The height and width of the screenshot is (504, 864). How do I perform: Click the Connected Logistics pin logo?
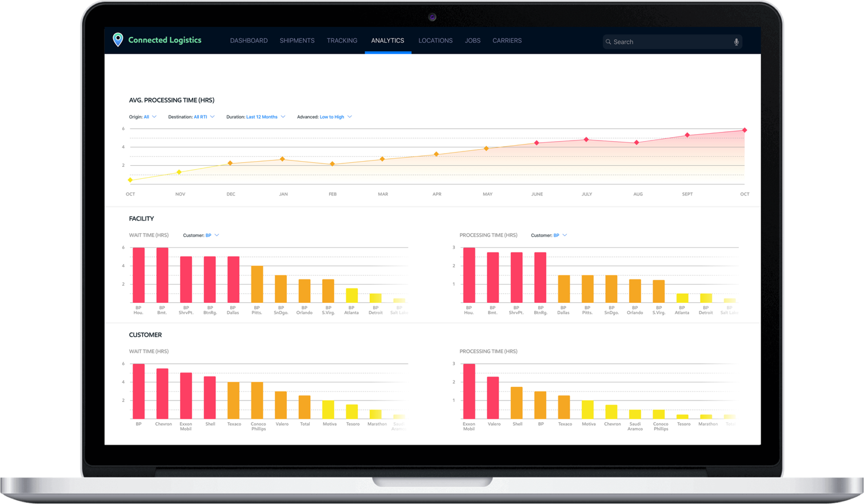(118, 39)
